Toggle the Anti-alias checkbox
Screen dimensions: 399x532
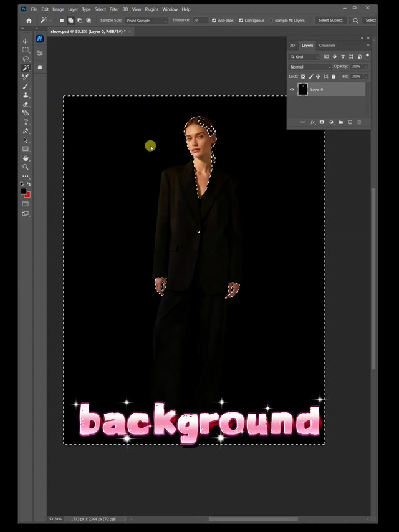coord(214,21)
